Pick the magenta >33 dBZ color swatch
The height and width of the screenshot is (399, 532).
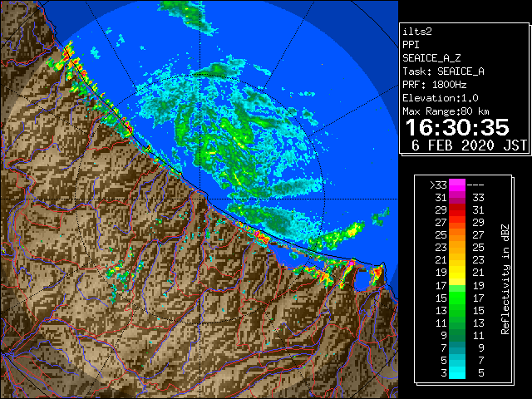(x=457, y=185)
